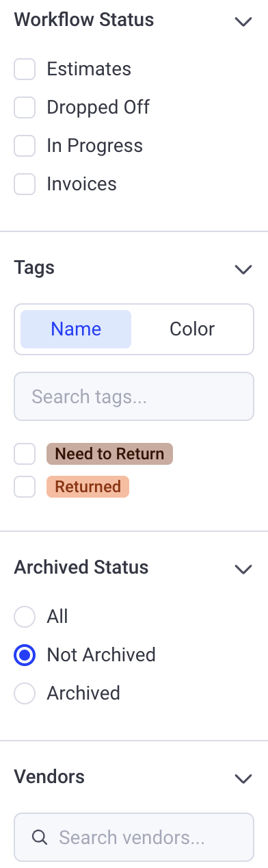Collapse the Vendors section chevron
Viewport: 268px width, 868px height.
[243, 778]
